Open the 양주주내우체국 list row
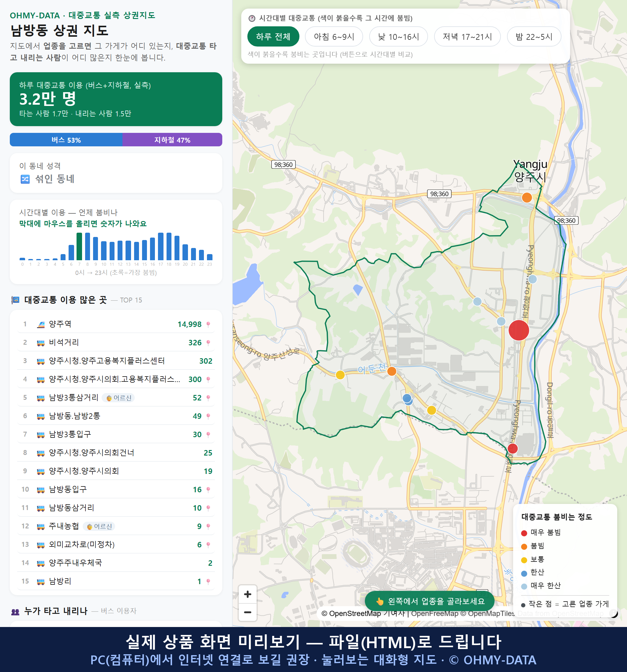Image resolution: width=627 pixels, height=672 pixels. tap(116, 563)
